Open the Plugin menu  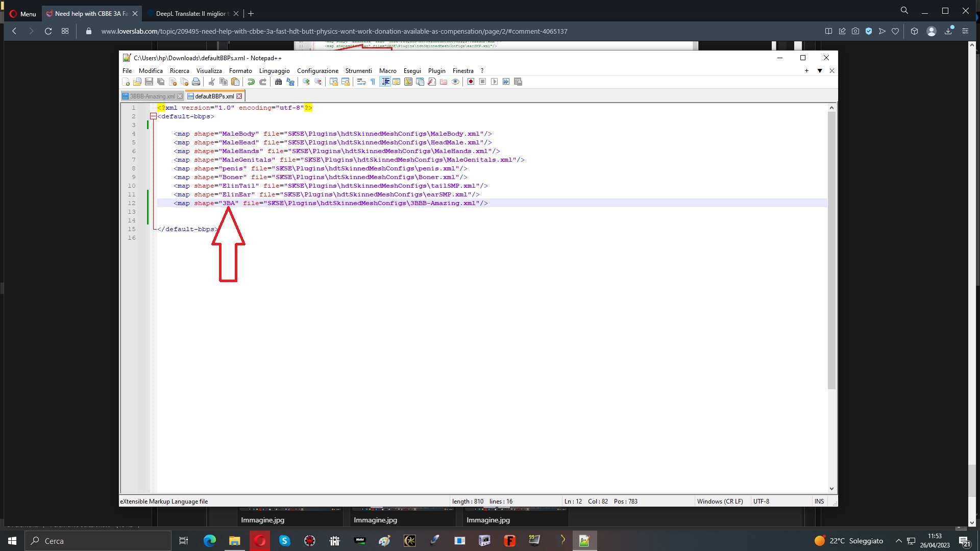coord(437,71)
